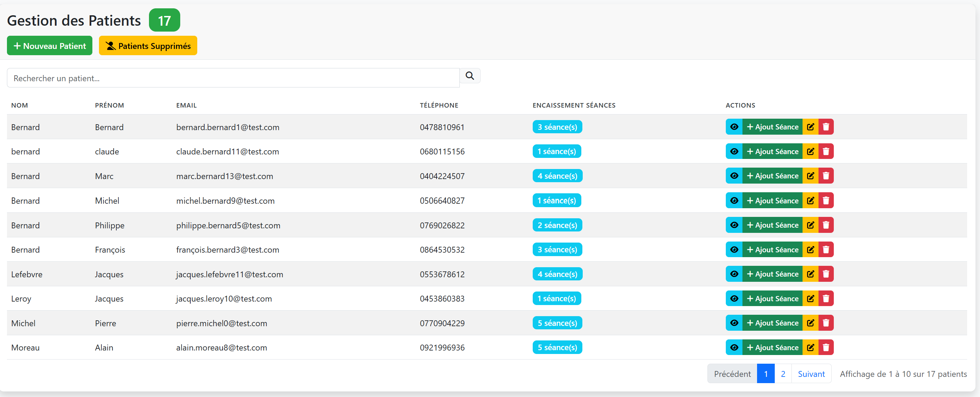Viewport: 980px width, 397px height.
Task: Delete Alain Moreau with trash icon
Action: pyautogui.click(x=826, y=348)
